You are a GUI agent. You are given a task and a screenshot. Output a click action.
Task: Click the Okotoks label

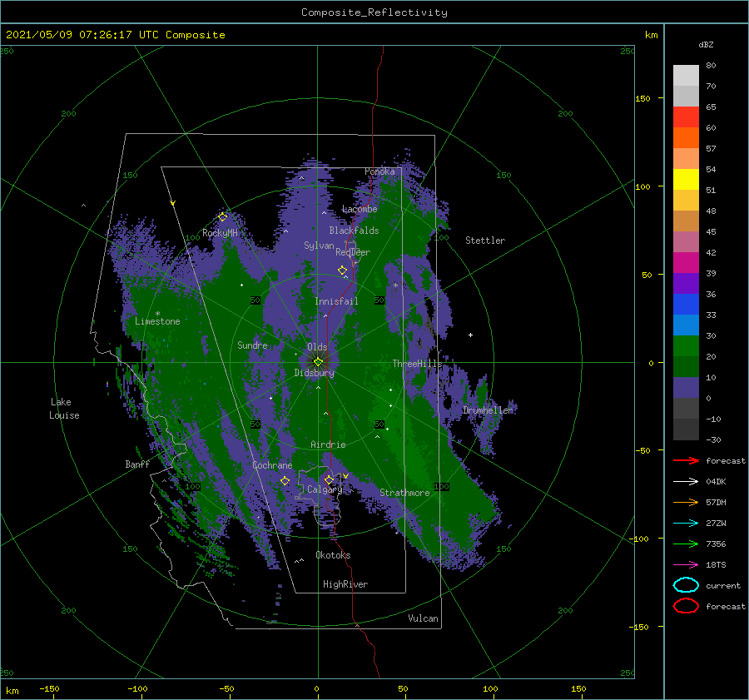click(x=333, y=555)
